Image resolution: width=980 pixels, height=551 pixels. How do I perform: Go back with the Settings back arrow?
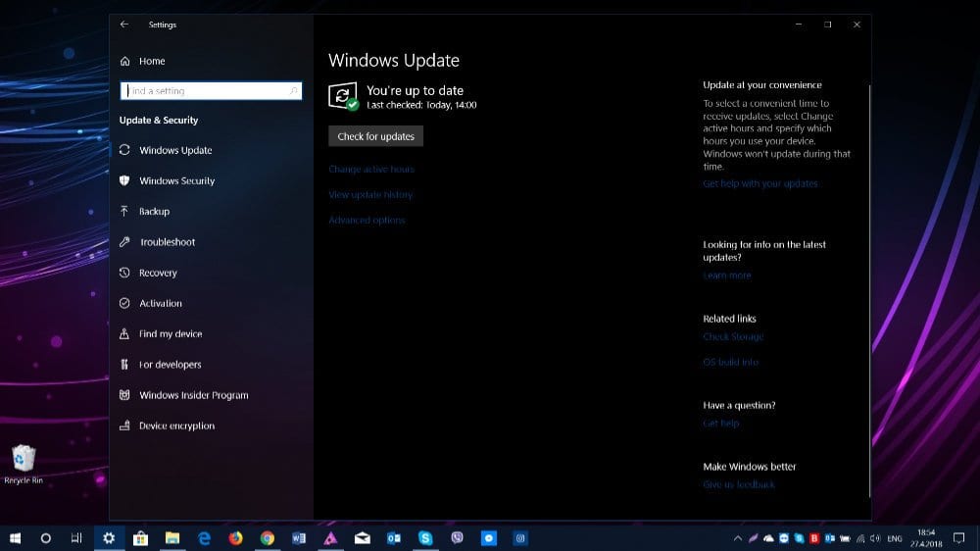pos(124,25)
